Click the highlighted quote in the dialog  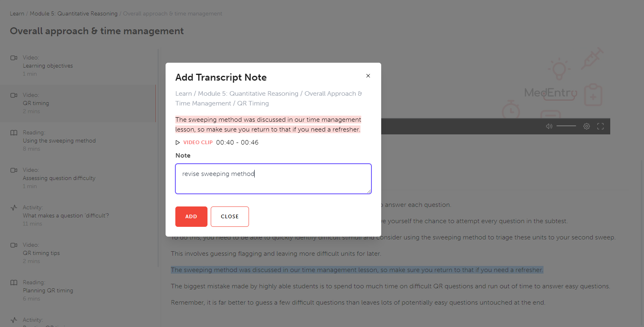[x=268, y=125]
